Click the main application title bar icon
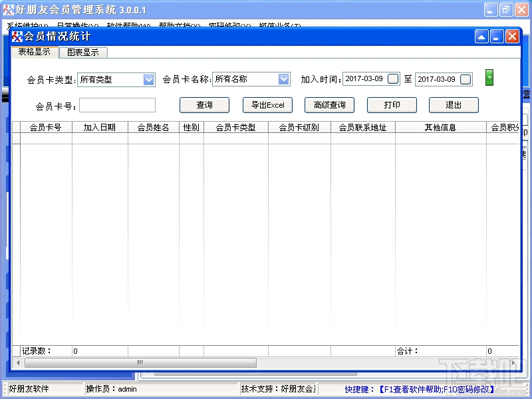532x399 pixels. (x=9, y=10)
